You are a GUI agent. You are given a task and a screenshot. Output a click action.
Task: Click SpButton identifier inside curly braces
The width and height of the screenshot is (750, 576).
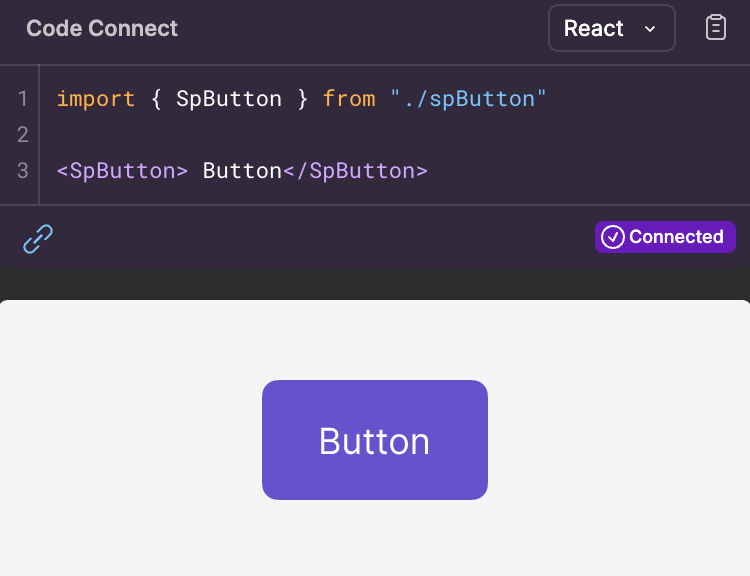(229, 99)
